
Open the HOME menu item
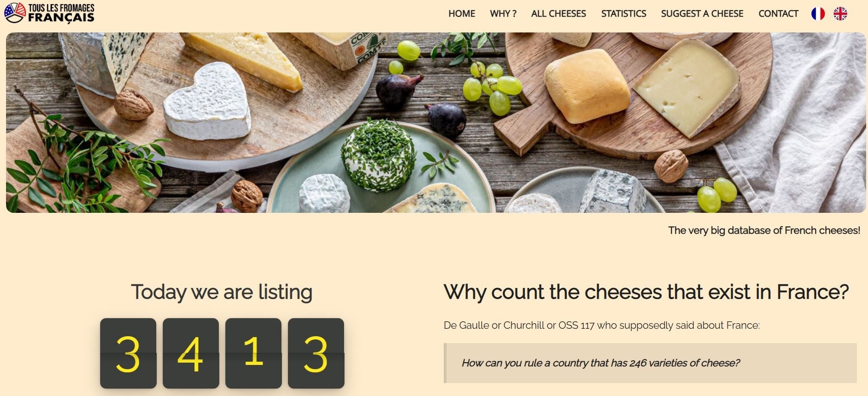462,13
